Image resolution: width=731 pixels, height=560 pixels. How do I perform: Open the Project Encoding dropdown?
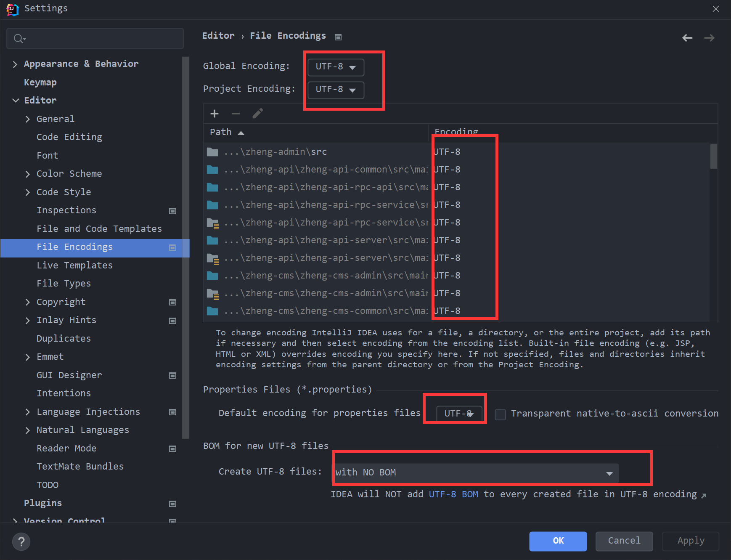pyautogui.click(x=336, y=90)
